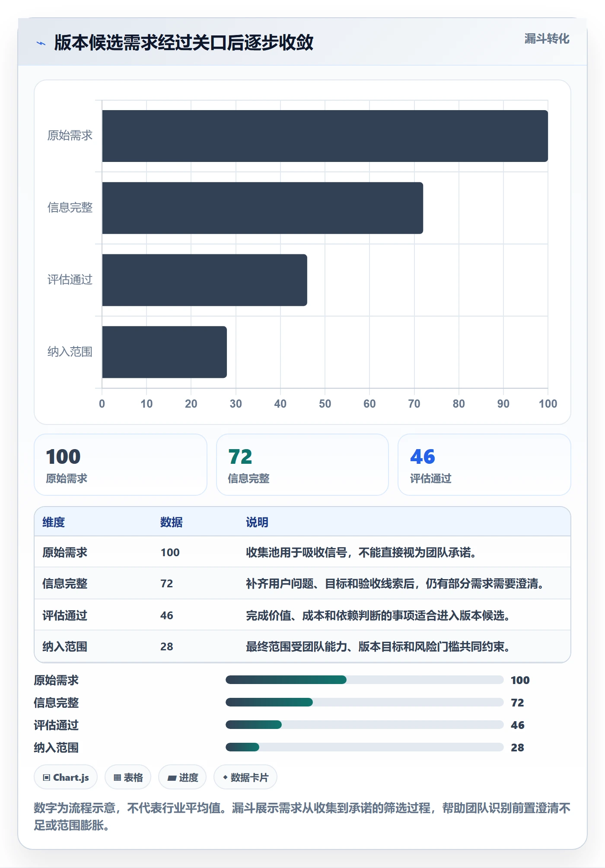Open the 46 评估通过 stat card
Image resolution: width=605 pixels, height=868 pixels.
[484, 465]
